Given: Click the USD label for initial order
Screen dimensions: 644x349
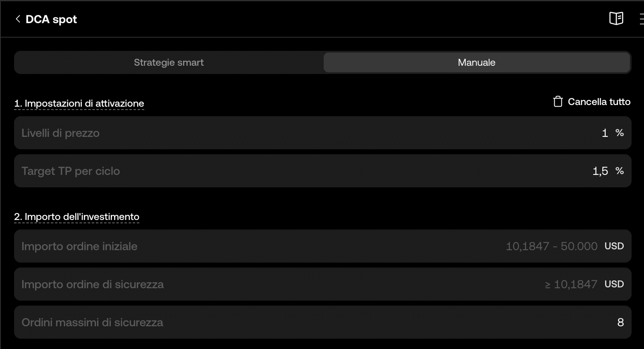Looking at the screenshot, I should tap(614, 246).
